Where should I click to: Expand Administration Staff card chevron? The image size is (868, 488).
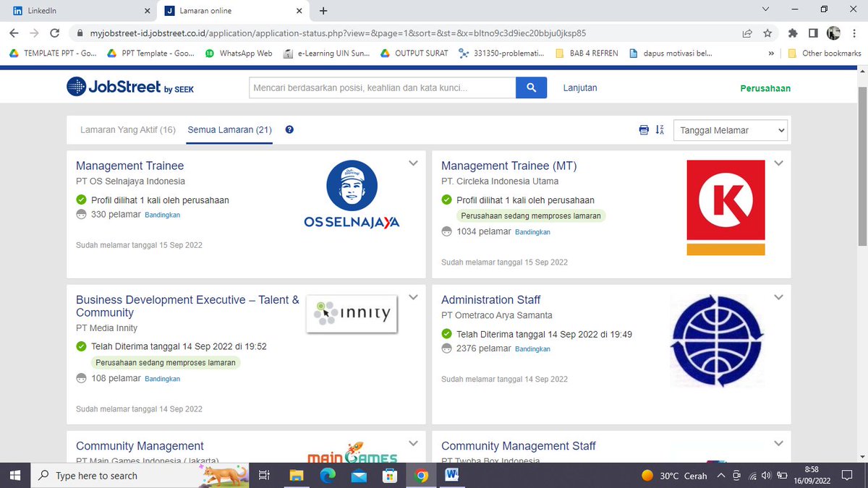[779, 297]
